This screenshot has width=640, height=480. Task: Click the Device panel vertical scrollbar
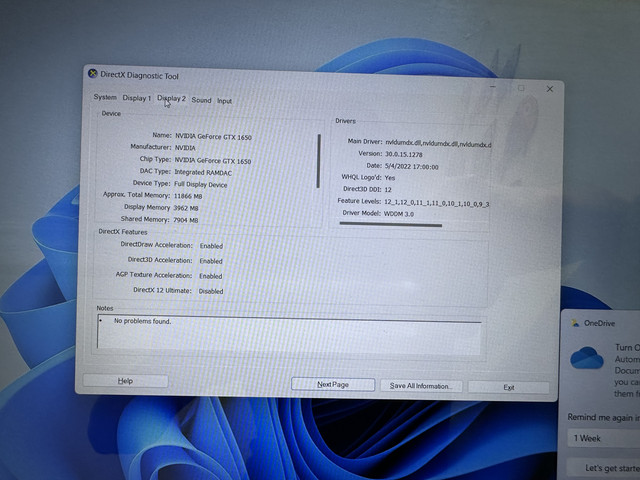point(319,161)
